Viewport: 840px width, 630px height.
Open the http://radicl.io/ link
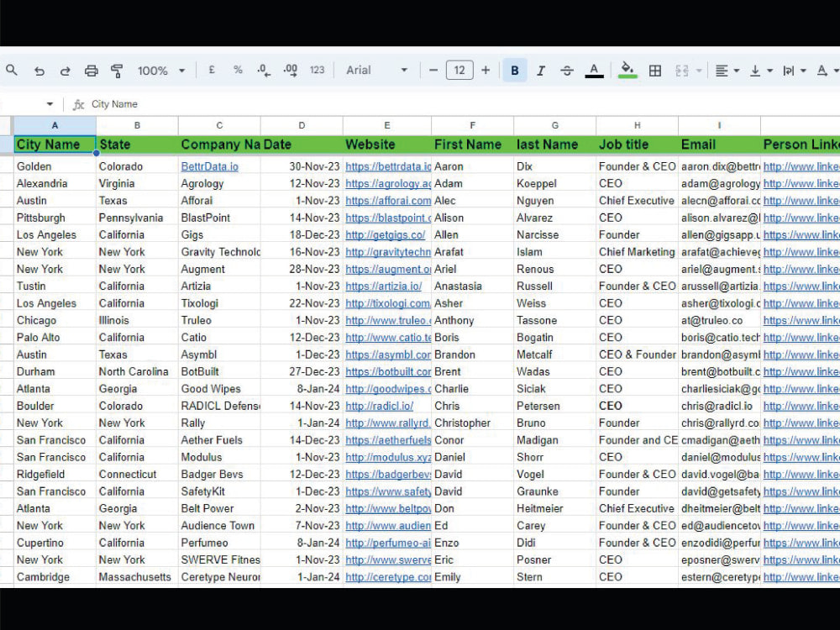pyautogui.click(x=380, y=406)
